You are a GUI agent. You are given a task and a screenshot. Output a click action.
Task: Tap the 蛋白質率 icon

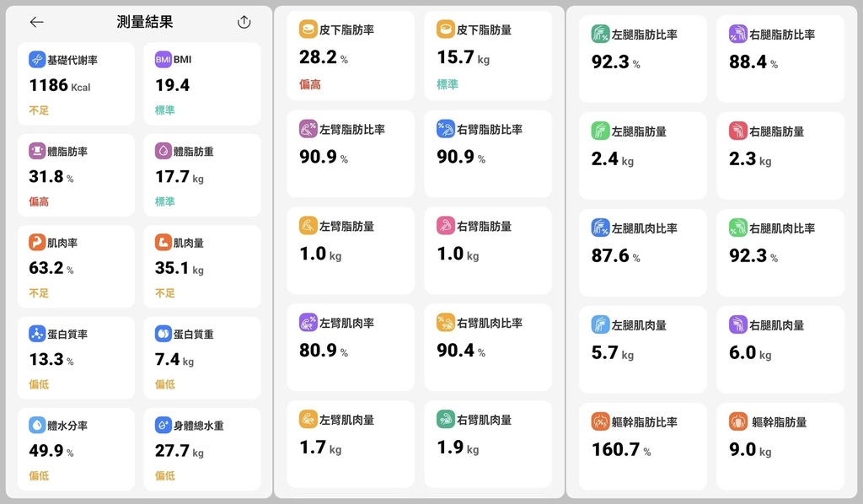click(37, 334)
